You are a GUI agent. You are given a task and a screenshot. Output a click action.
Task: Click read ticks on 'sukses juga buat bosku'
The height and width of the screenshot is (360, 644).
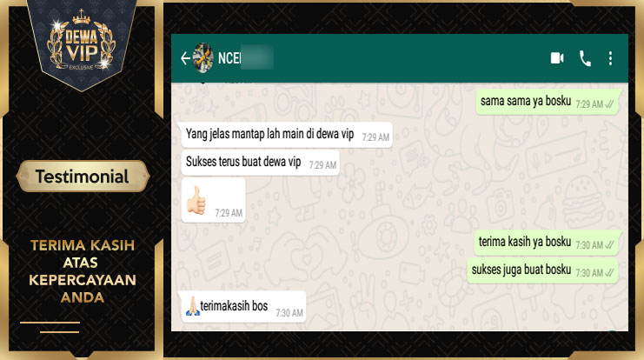coord(609,273)
